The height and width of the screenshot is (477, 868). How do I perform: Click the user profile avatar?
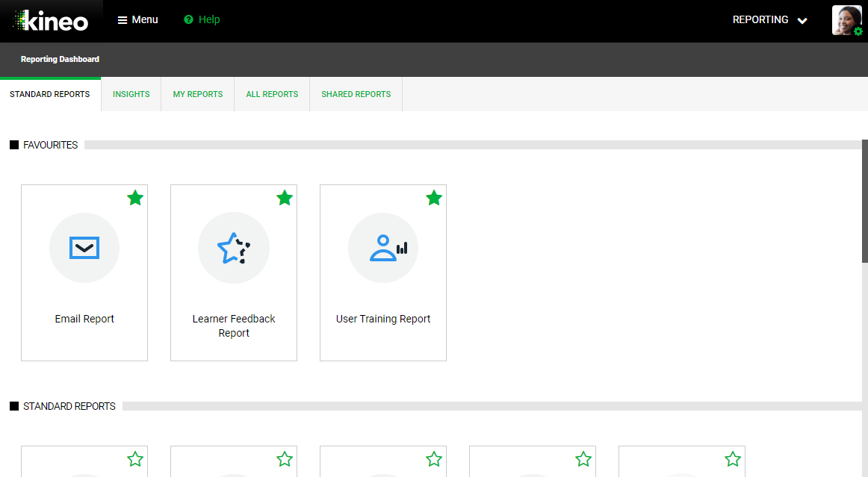pyautogui.click(x=846, y=20)
